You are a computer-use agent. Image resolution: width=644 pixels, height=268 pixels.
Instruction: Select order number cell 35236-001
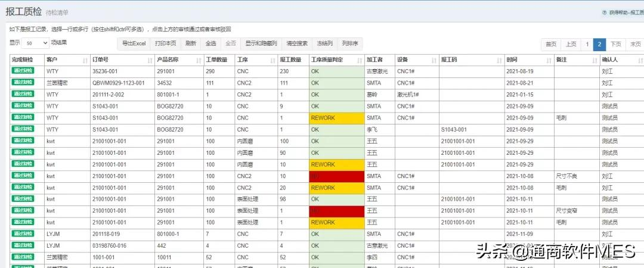(x=105, y=71)
